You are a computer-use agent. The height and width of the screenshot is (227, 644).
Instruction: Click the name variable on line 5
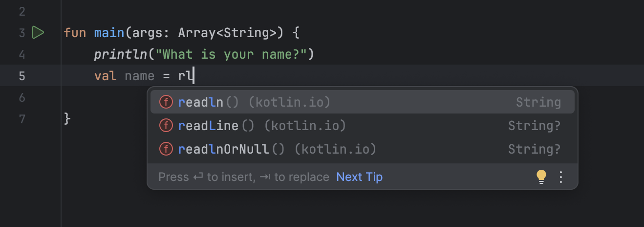(139, 76)
